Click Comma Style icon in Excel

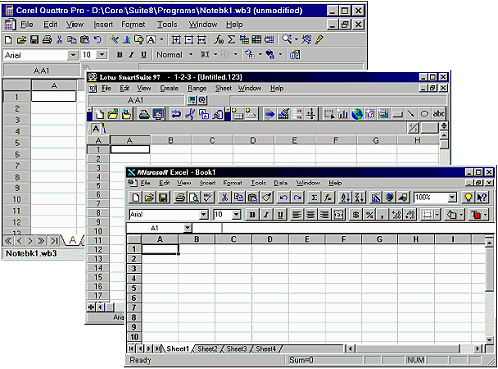pyautogui.click(x=382, y=215)
